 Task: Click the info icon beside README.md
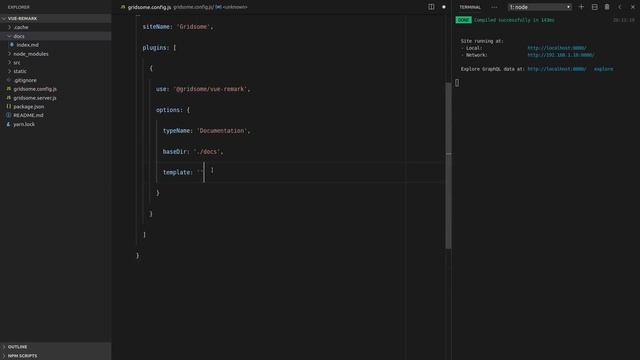[x=9, y=116]
